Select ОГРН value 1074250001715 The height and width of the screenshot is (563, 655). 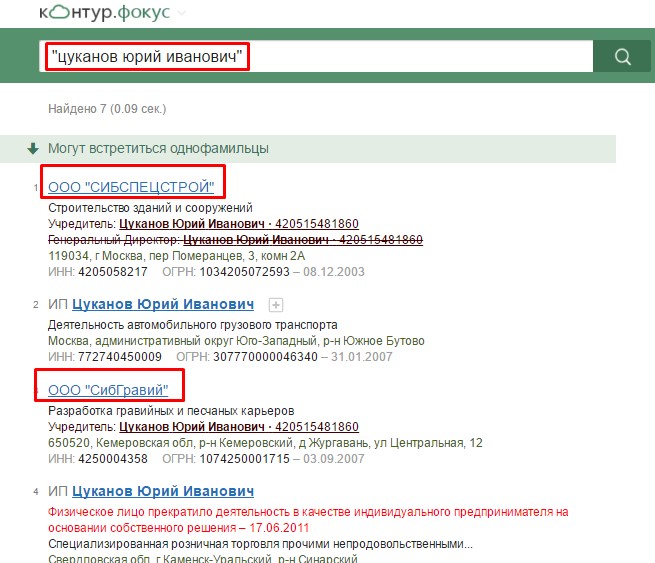coord(244,459)
